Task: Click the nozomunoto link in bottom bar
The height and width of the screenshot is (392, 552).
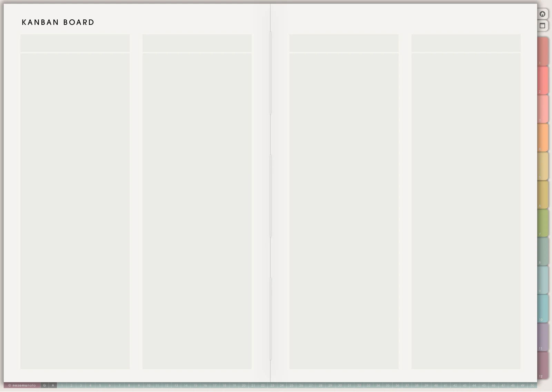Action: [x=22, y=385]
